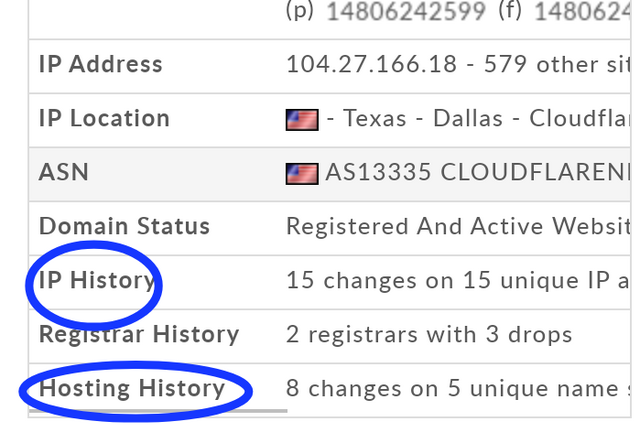Click the US flag icon beside AS13335
Viewport: 640px width, 443px height.
tap(302, 174)
